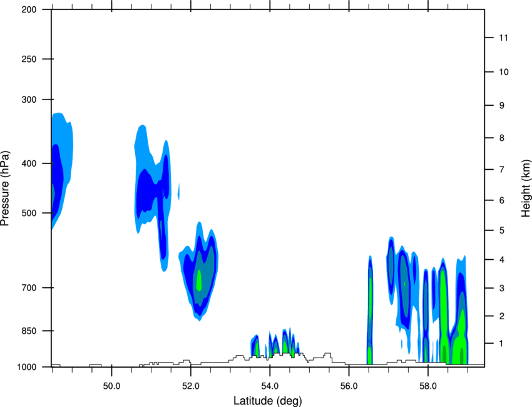
Task: Click the 'Latitude (deg)' axis title
Action: coord(267,401)
